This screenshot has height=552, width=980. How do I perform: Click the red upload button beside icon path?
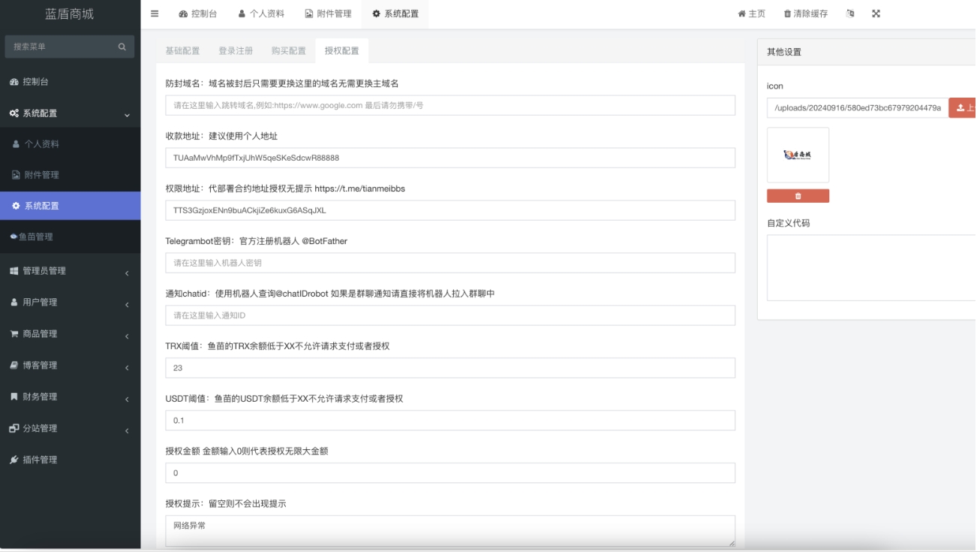coord(963,108)
